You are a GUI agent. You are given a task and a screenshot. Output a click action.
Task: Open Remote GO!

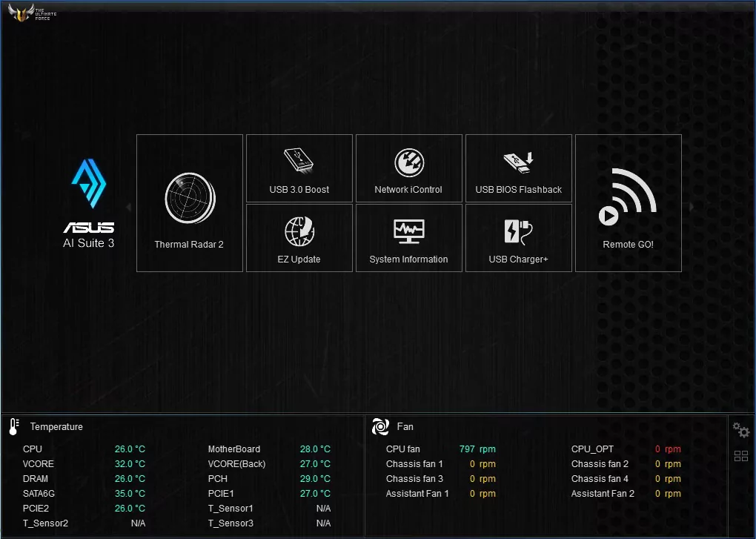point(628,202)
